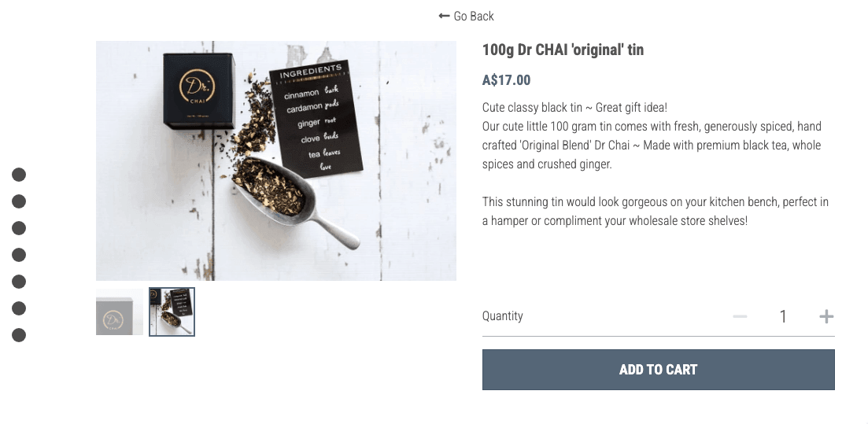Select the highlighted ingredients card thumbnail
The image size is (868, 424).
point(172,312)
